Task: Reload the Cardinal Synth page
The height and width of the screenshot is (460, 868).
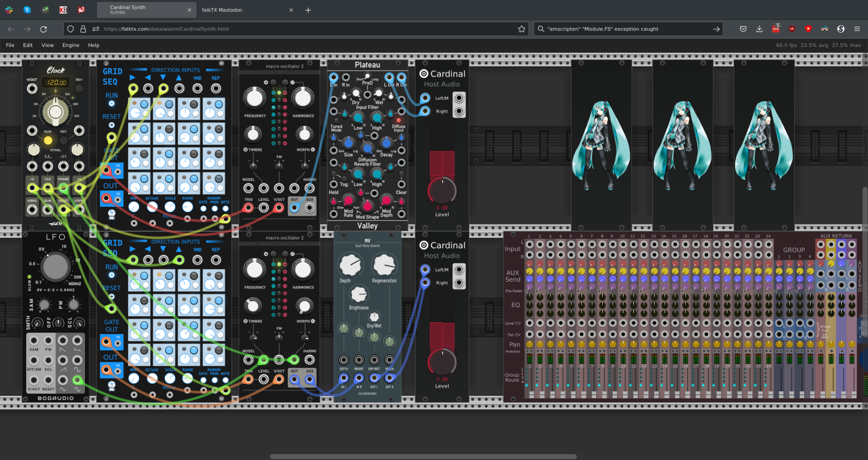Action: pyautogui.click(x=43, y=29)
